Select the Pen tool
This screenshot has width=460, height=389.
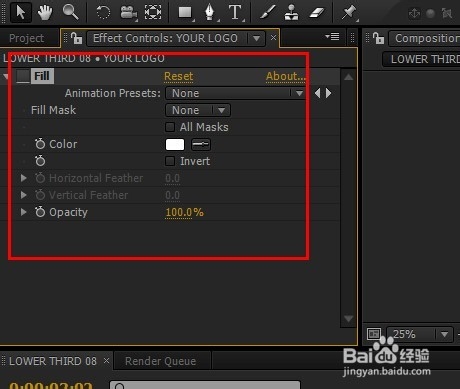[210, 13]
